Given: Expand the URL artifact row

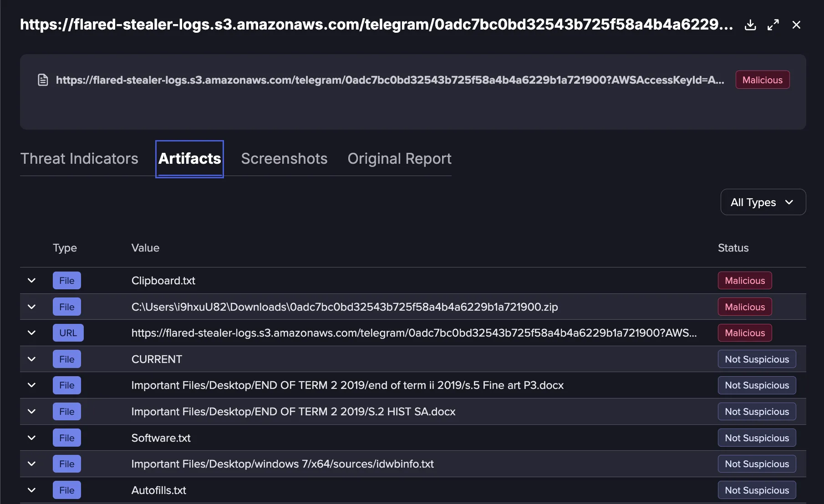Looking at the screenshot, I should (x=31, y=333).
